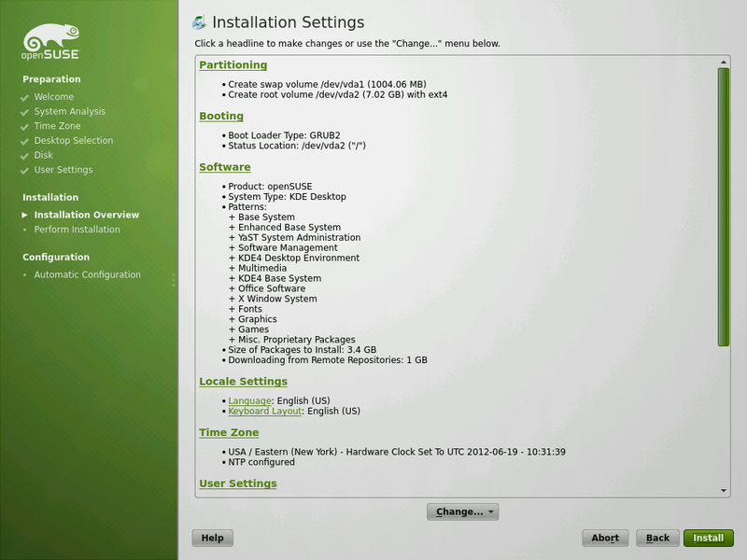This screenshot has height=560, width=747.
Task: Open the Partitioning settings headline
Action: pos(233,64)
